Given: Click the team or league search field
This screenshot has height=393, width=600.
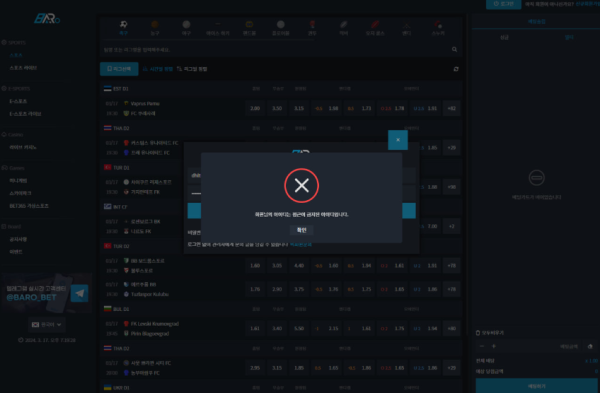Looking at the screenshot, I should tap(277, 50).
